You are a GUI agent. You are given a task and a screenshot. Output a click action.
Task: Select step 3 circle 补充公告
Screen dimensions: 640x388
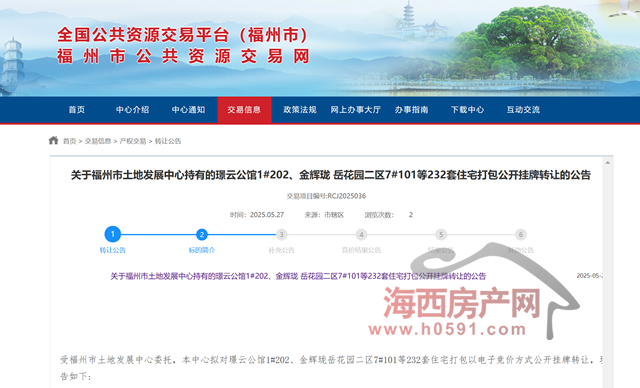(281, 235)
